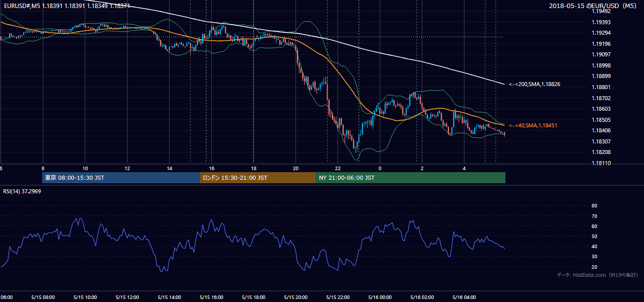Click hour 14 on price chart time axis
644x302 pixels.
click(x=169, y=168)
